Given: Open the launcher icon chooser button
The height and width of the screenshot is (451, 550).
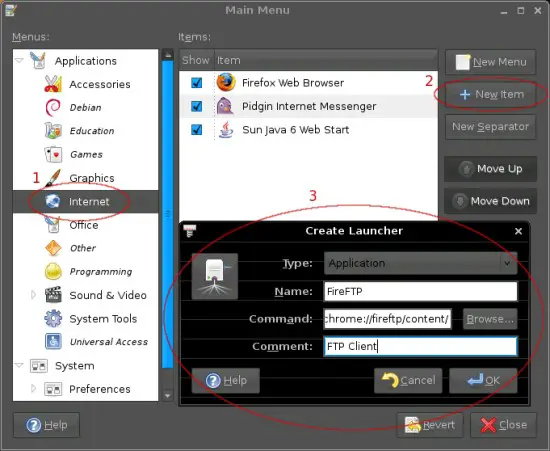Looking at the screenshot, I should click(215, 276).
